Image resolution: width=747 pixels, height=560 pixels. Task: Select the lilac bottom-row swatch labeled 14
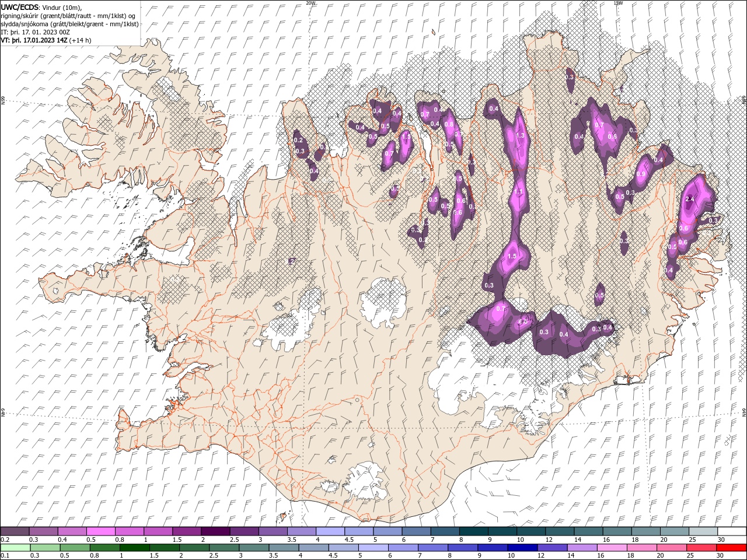581,548
